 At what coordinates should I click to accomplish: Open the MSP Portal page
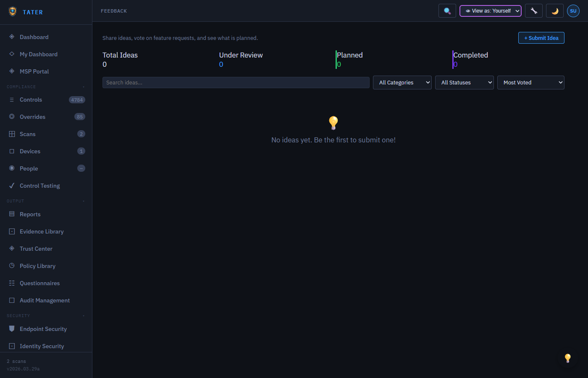(46, 71)
